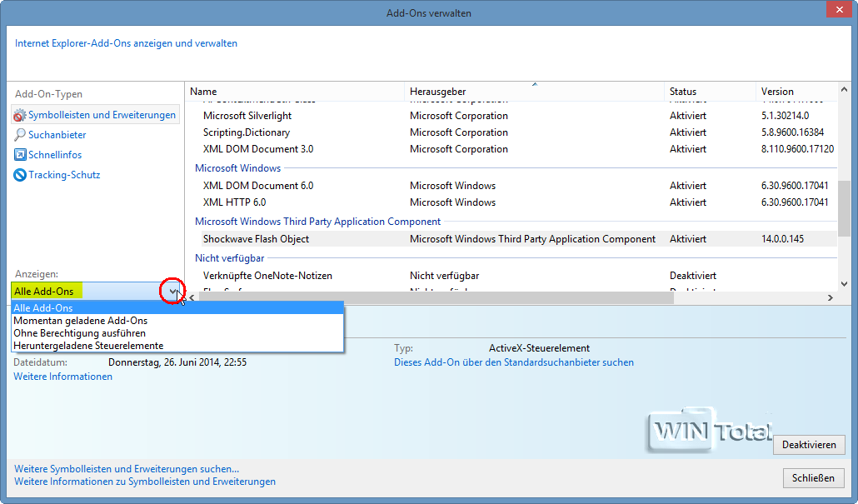Open 'Weitere Informationen' link in details

click(63, 377)
